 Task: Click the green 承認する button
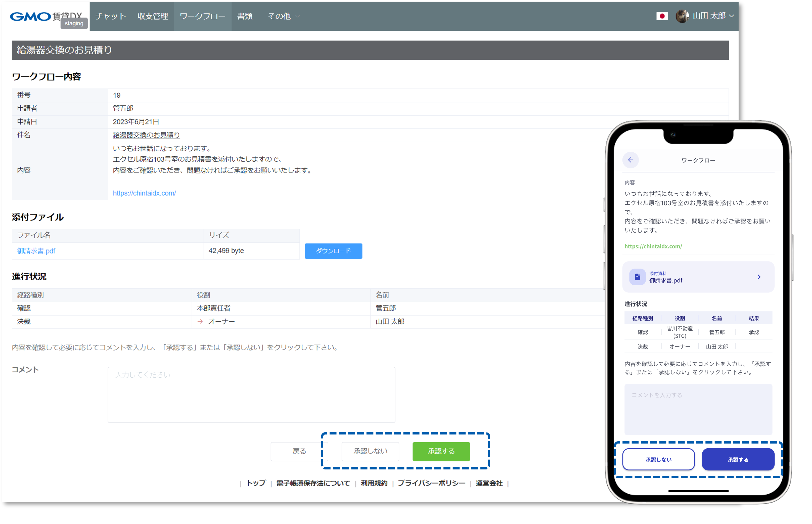click(x=441, y=451)
